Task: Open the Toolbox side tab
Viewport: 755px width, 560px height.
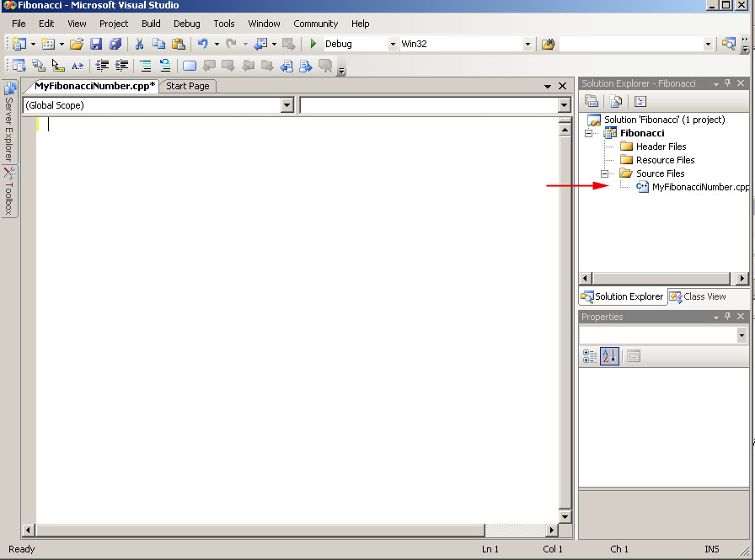Action: 9,191
